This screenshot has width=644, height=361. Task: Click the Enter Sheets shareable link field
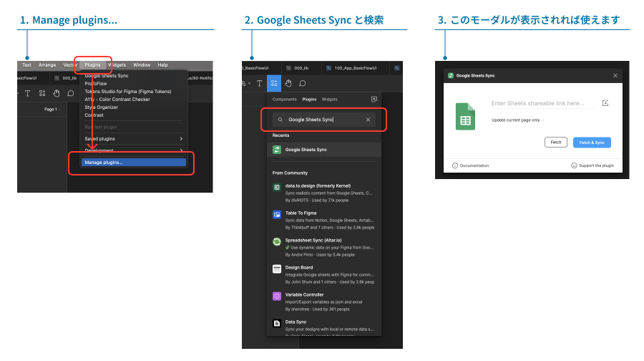pos(542,103)
